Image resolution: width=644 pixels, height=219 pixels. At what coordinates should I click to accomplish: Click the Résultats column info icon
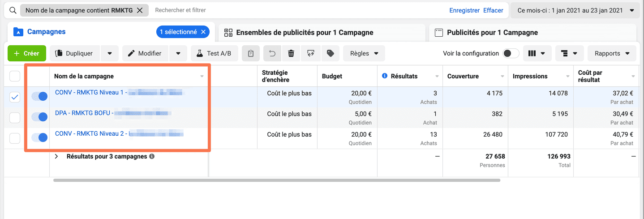coord(384,76)
